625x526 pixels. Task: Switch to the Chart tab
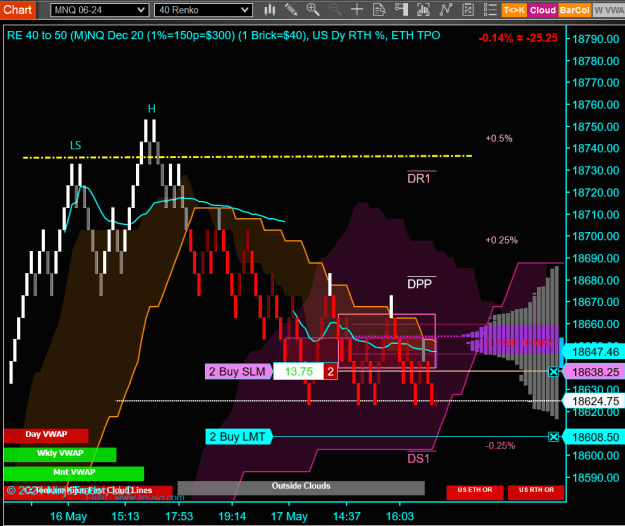click(18, 10)
